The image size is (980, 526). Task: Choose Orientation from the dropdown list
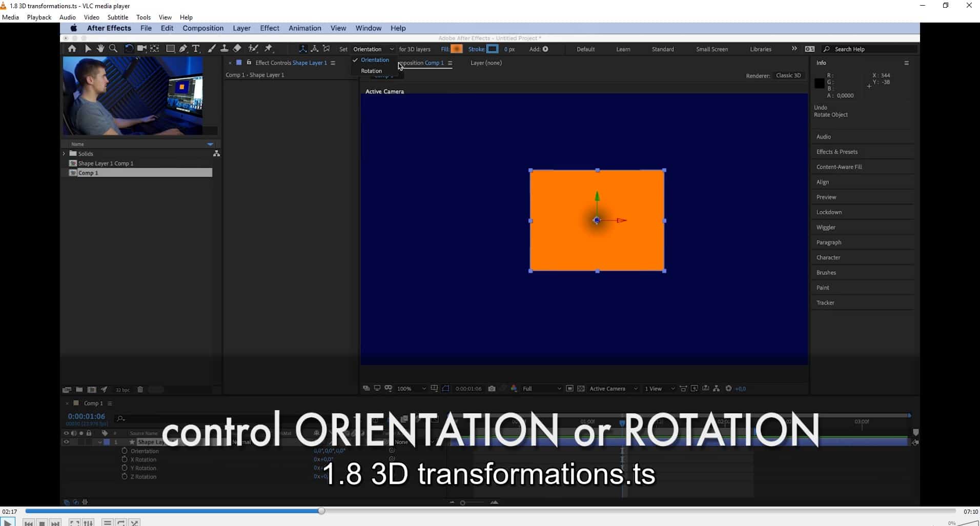[x=375, y=60]
